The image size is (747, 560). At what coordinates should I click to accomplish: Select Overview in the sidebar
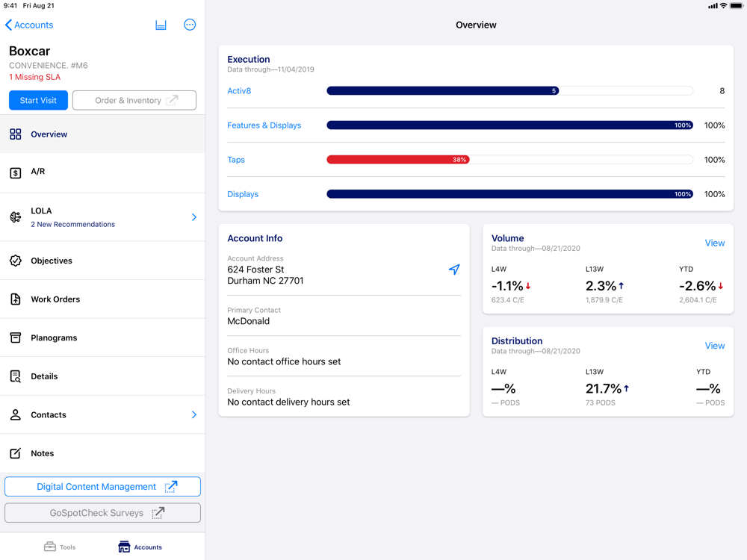pyautogui.click(x=102, y=134)
